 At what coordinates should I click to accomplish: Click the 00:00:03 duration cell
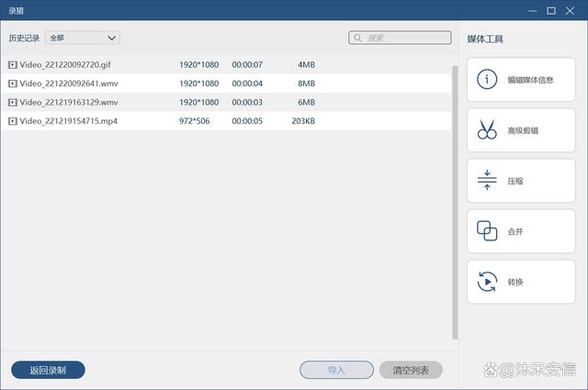pyautogui.click(x=247, y=102)
